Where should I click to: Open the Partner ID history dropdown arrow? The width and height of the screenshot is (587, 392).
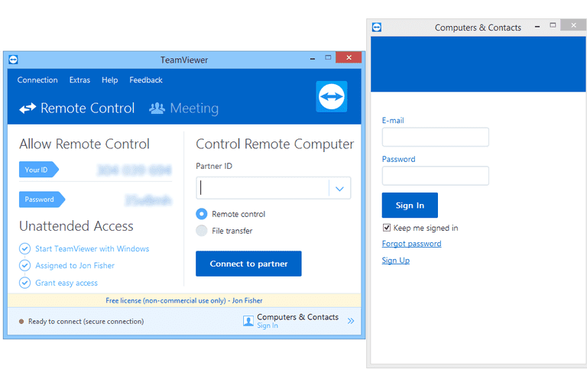[x=339, y=188]
